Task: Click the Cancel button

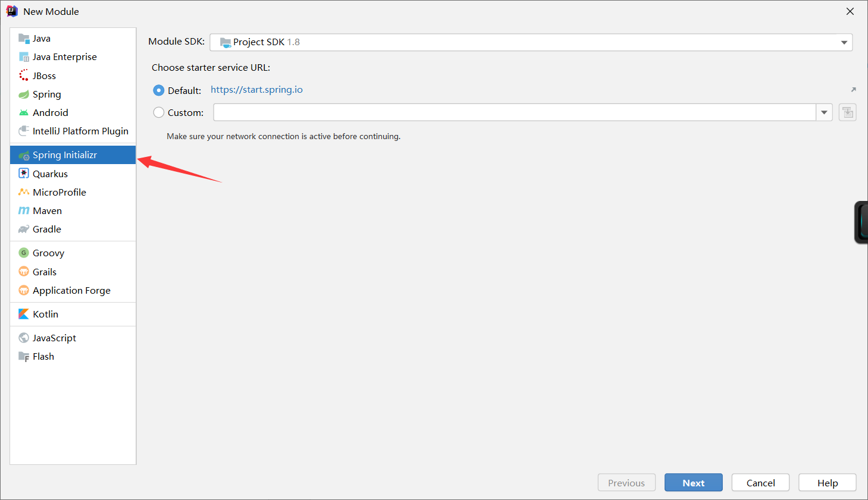Action: [761, 483]
